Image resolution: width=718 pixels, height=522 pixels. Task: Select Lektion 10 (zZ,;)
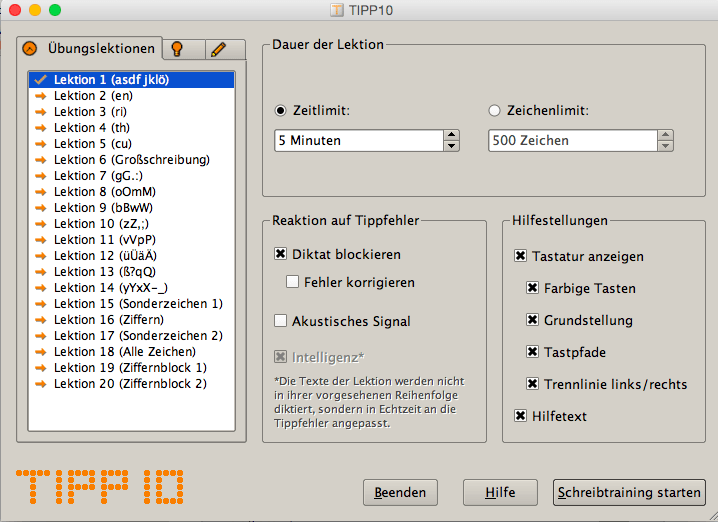coord(131,224)
